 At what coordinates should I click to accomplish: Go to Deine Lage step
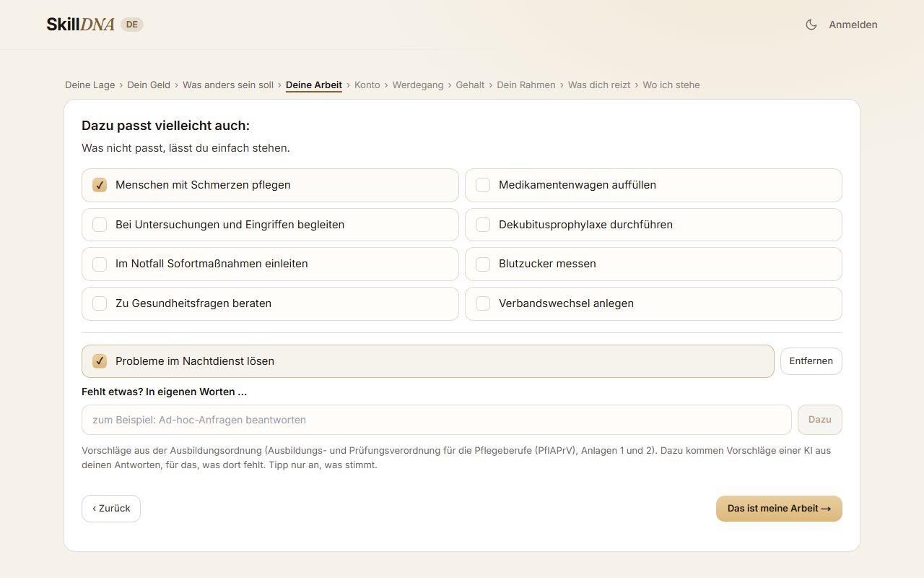click(x=90, y=85)
